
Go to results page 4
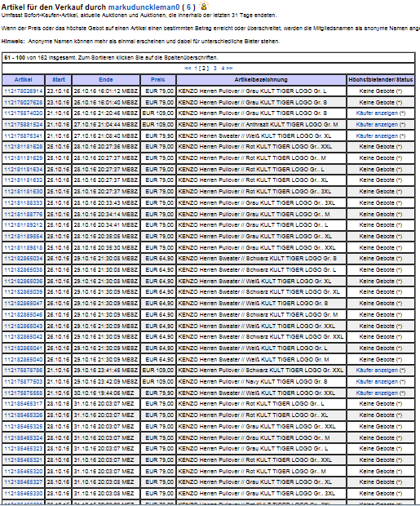[x=223, y=68]
